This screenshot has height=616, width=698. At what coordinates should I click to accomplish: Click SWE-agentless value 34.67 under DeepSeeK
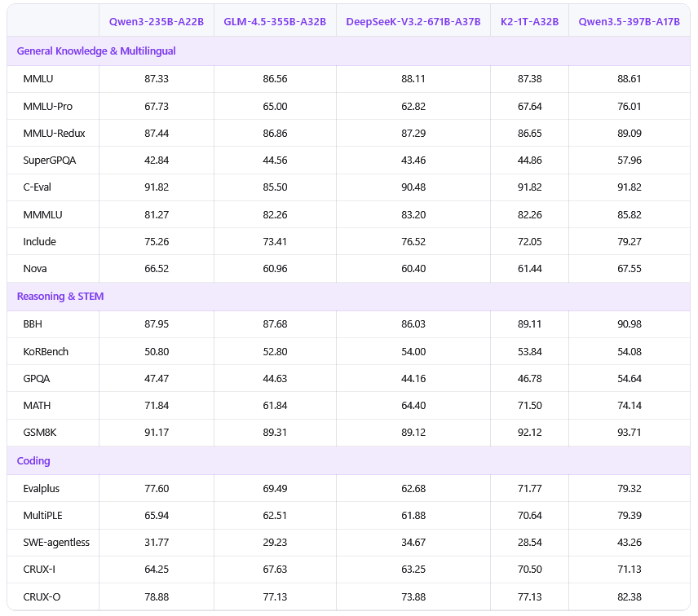click(x=413, y=542)
